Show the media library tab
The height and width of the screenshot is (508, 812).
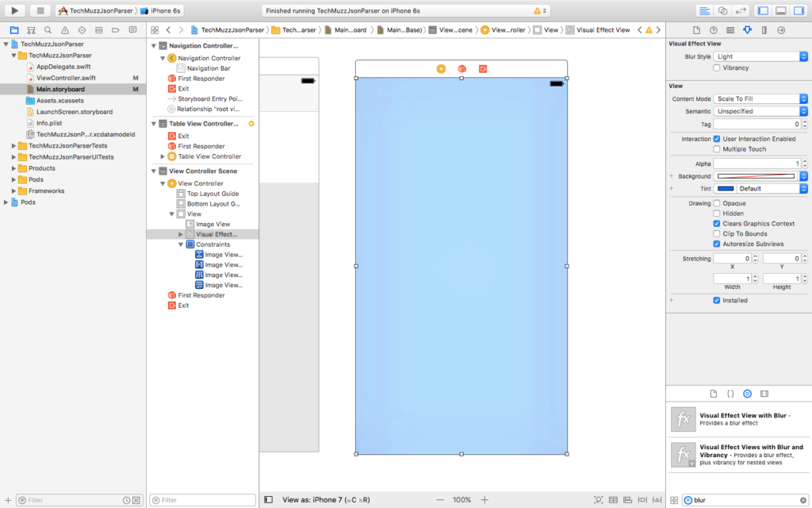pos(764,394)
